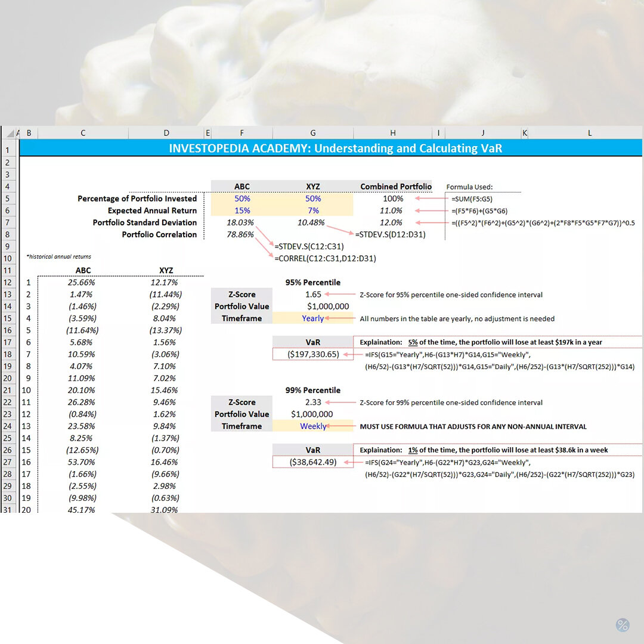Viewport: 644px width, 644px height.
Task: Click the 95% Percentile heading
Action: 313,283
